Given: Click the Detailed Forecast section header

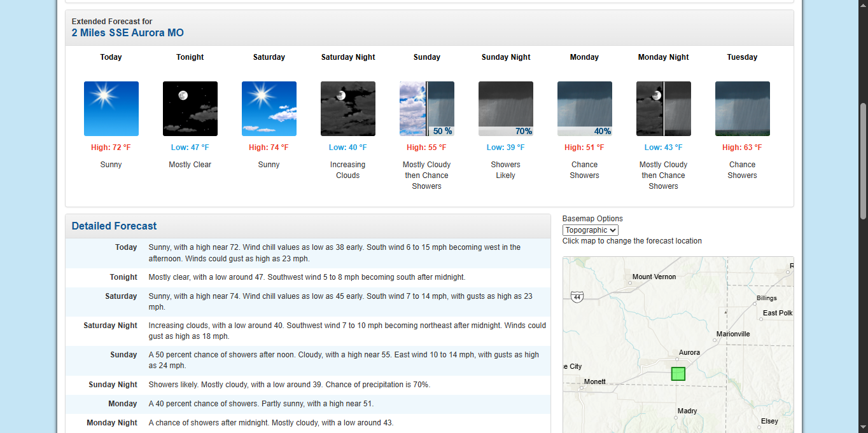Looking at the screenshot, I should pos(114,226).
